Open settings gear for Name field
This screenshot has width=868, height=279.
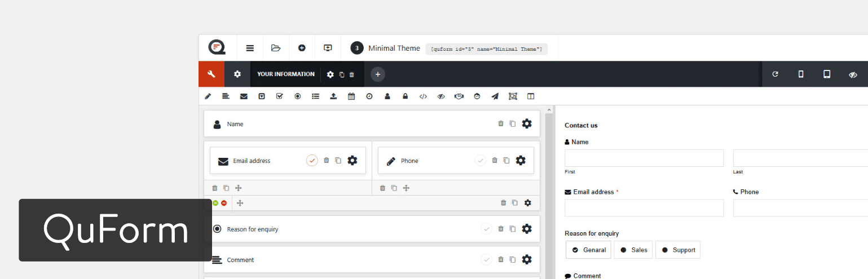(527, 124)
